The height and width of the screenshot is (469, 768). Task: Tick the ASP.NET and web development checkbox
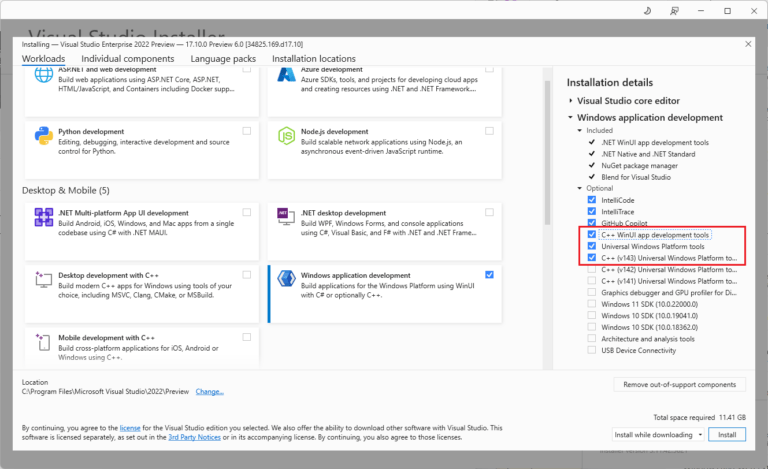point(247,69)
